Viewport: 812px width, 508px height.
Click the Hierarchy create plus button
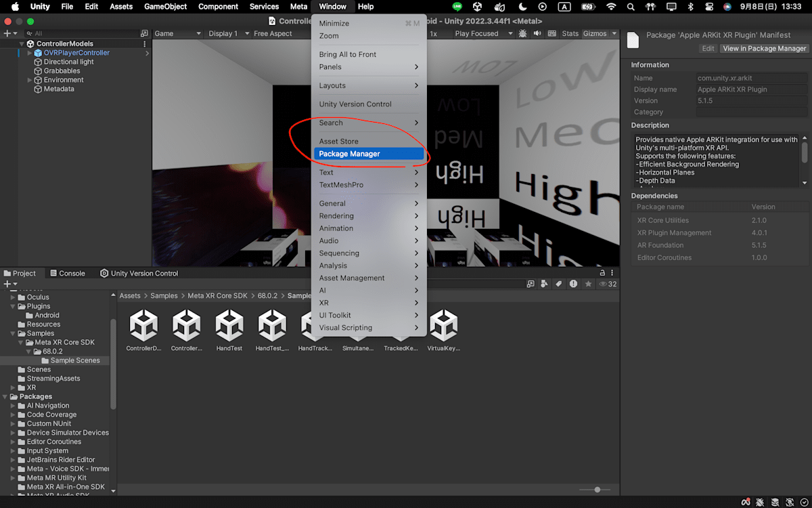(9, 33)
